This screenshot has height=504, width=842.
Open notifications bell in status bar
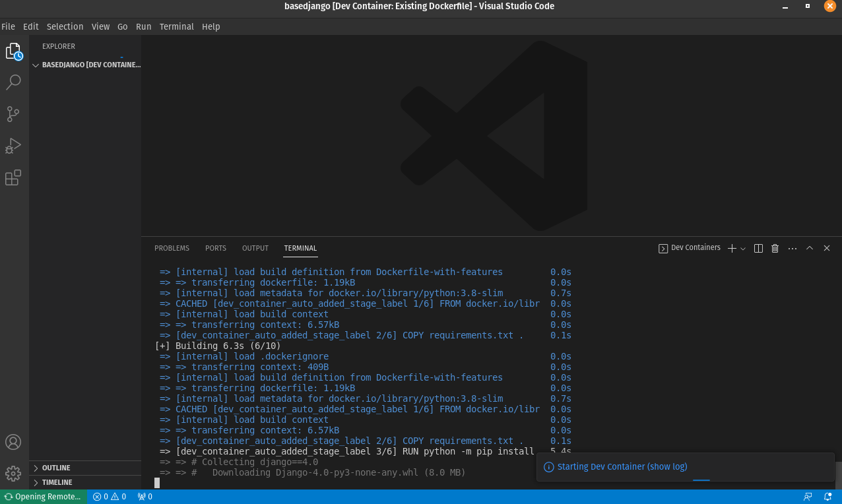click(827, 497)
